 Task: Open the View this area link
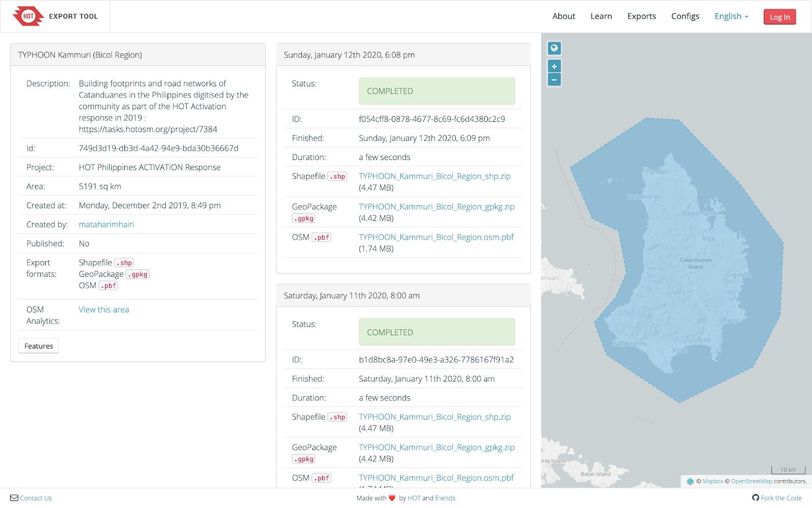104,310
